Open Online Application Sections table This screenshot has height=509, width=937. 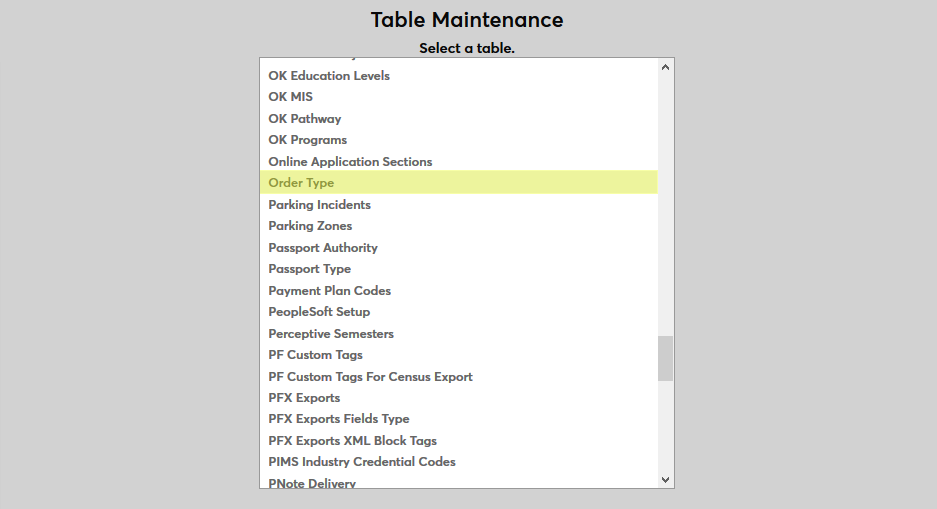click(350, 162)
